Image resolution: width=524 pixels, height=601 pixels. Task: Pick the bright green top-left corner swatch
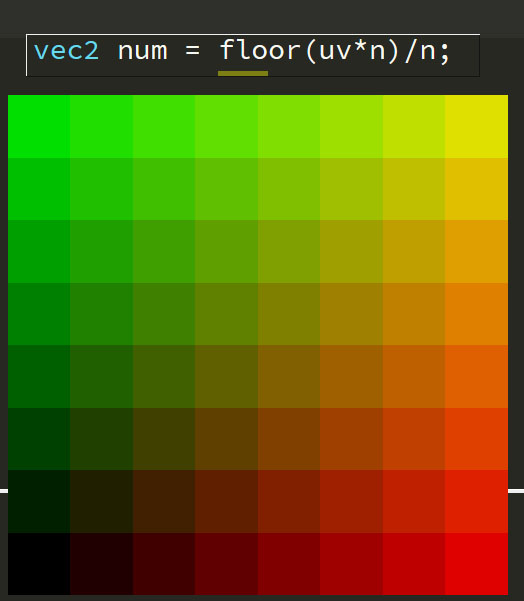click(x=39, y=126)
